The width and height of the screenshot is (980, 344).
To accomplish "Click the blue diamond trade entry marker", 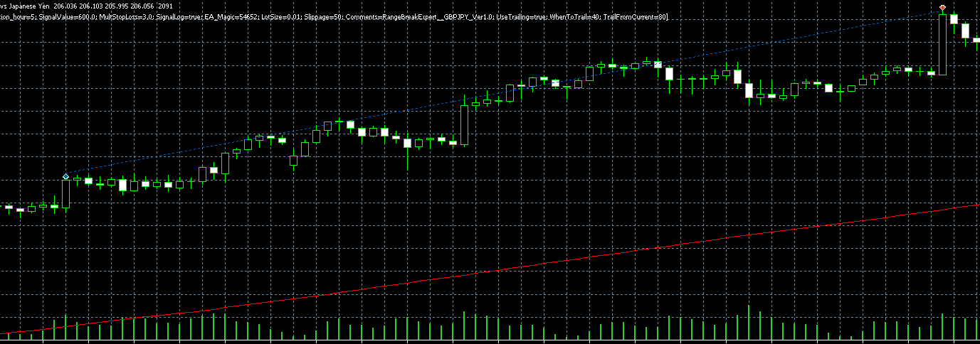I will coord(66,176).
